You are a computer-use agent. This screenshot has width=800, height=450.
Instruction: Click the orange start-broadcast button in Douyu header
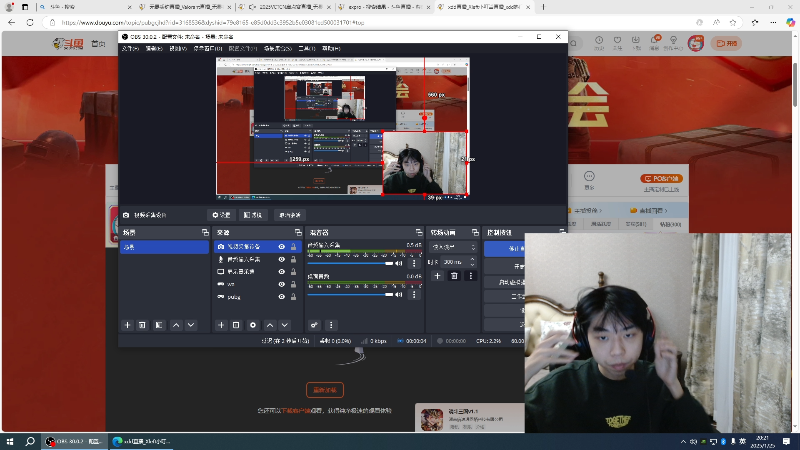click(727, 44)
